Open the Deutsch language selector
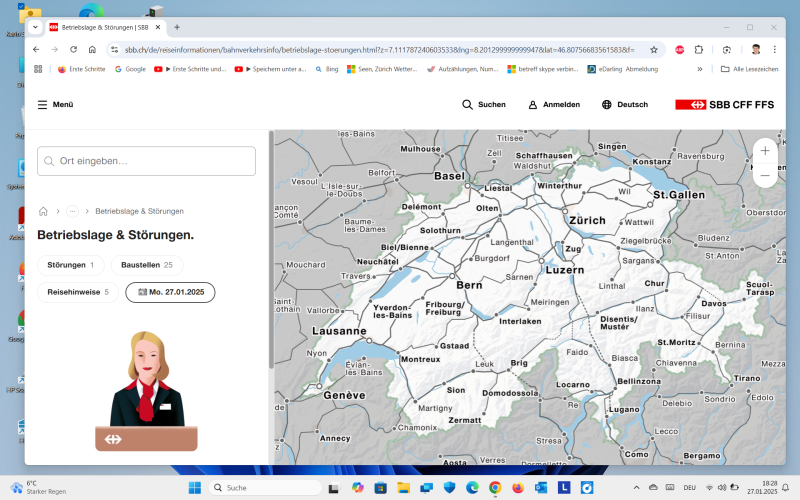 tap(624, 105)
